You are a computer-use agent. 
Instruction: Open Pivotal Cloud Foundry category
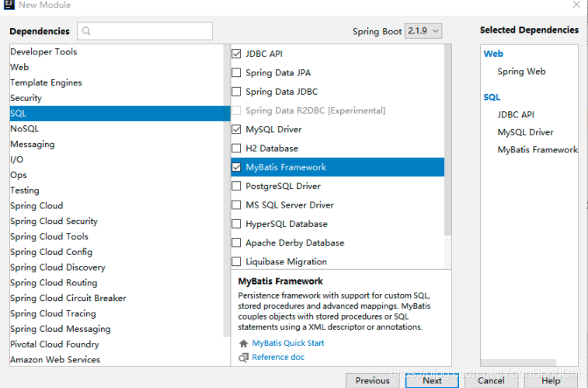click(117, 344)
